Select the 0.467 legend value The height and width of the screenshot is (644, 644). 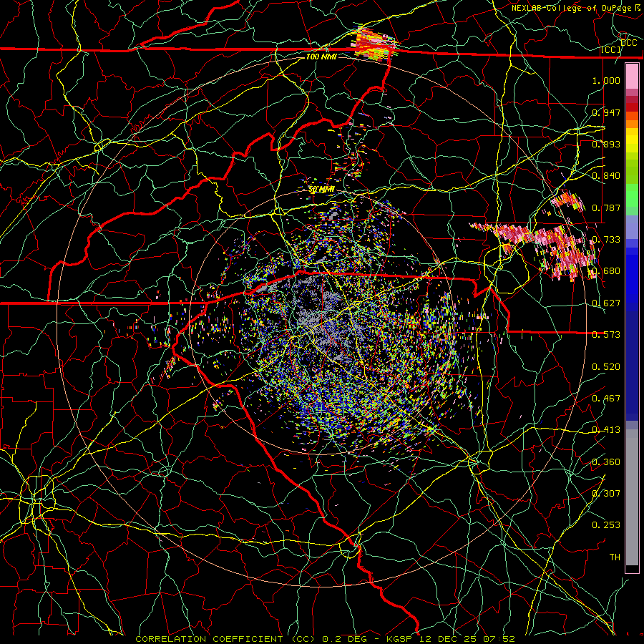tap(606, 399)
